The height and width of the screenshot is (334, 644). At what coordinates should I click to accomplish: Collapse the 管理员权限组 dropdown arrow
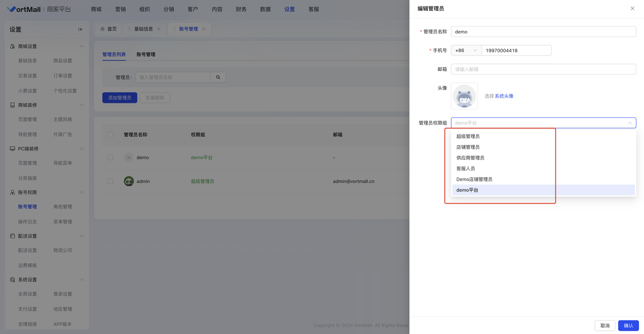coord(630,123)
